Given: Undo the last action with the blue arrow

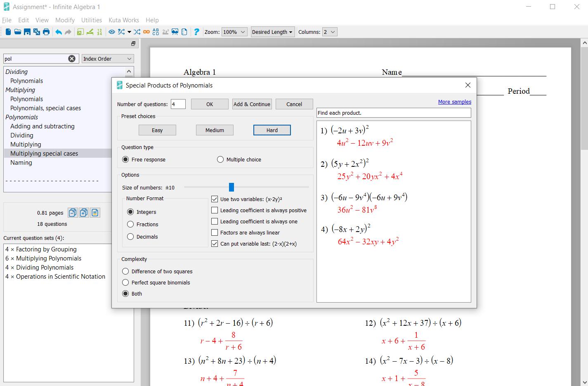Looking at the screenshot, I should click(x=59, y=32).
